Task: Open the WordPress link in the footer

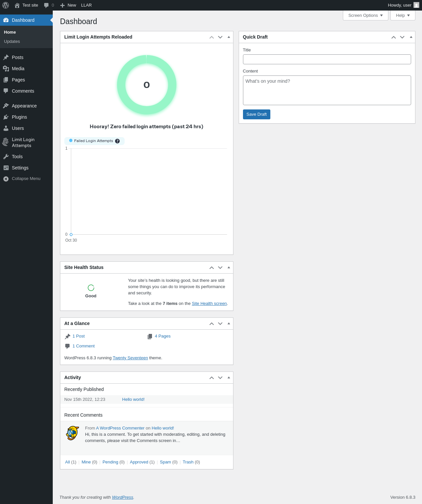Action: [x=123, y=497]
